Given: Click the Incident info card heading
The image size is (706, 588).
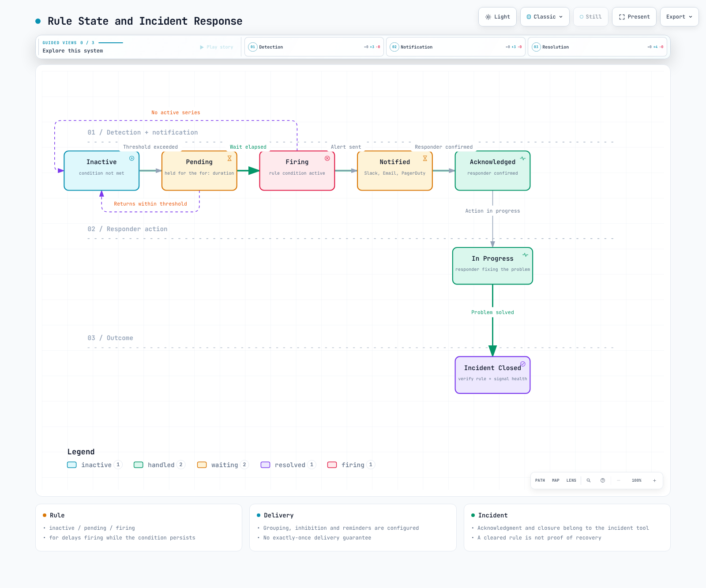Looking at the screenshot, I should point(493,515).
